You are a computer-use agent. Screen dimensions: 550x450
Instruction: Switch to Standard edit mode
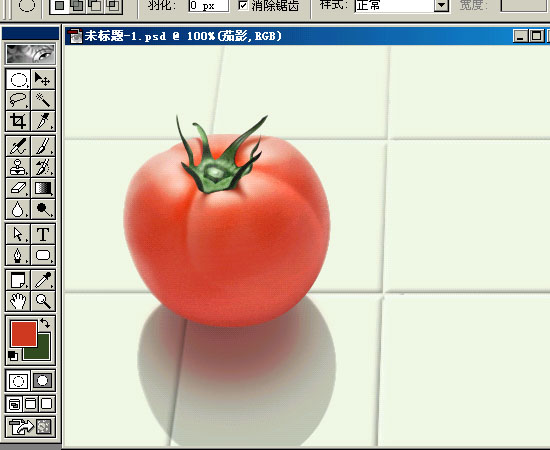click(x=18, y=381)
